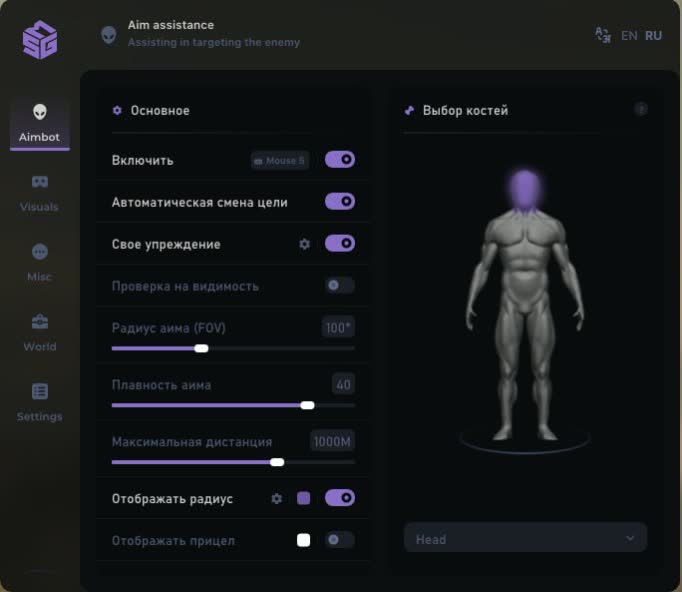
Task: Click the Радиус аима (FOV) slider handle
Action: pyautogui.click(x=201, y=348)
